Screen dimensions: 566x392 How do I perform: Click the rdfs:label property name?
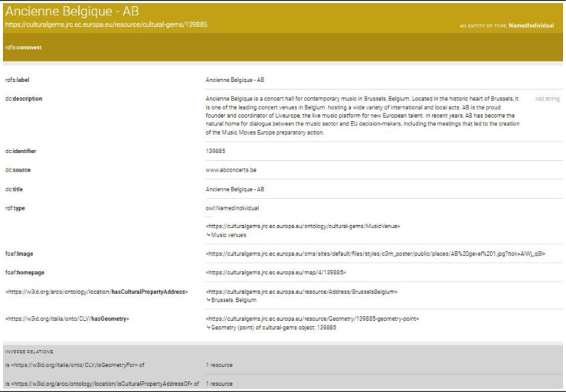pyautogui.click(x=22, y=79)
